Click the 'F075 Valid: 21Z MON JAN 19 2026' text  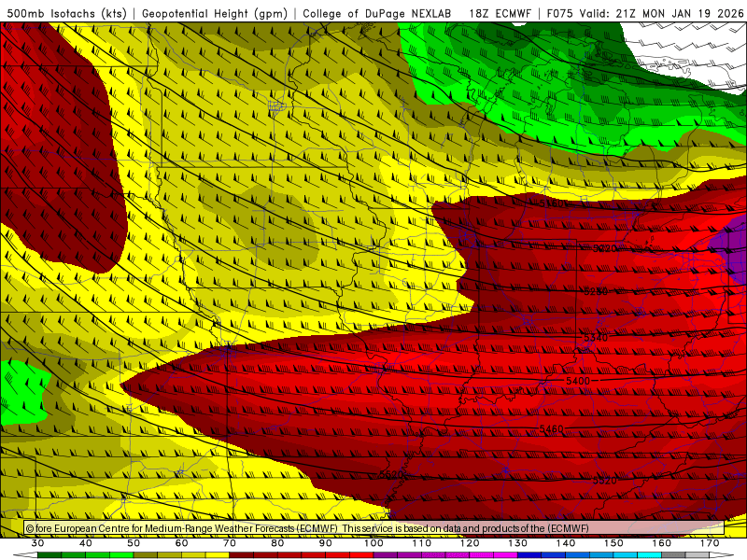pyautogui.click(x=645, y=13)
